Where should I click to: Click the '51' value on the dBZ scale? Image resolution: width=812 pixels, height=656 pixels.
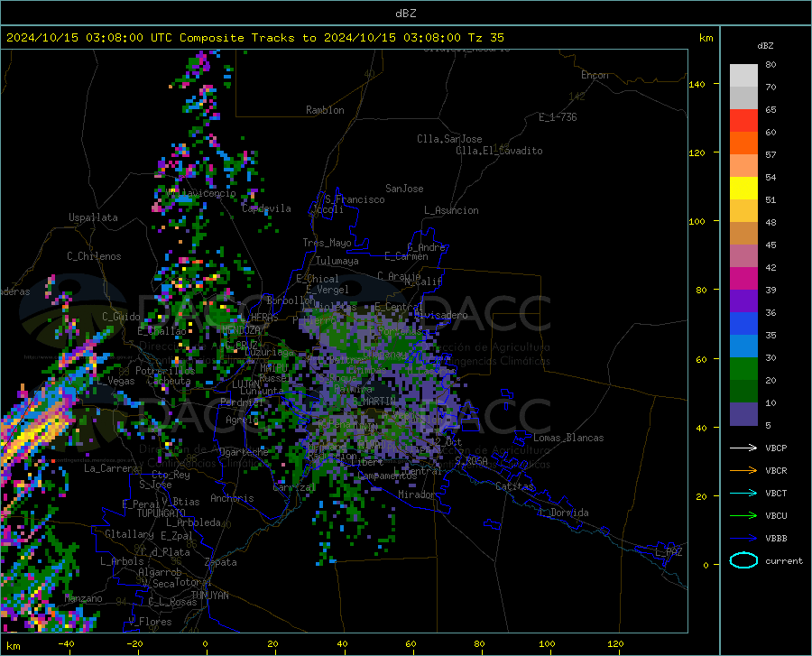pos(770,199)
